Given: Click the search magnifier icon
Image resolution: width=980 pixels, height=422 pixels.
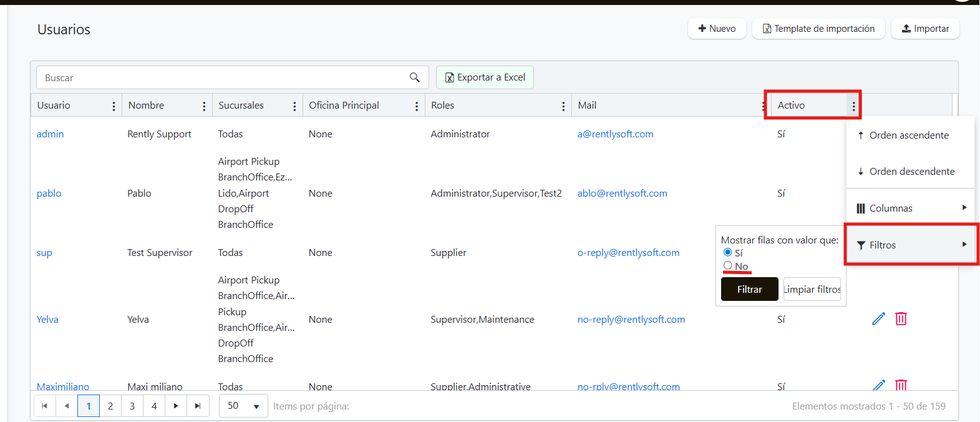Looking at the screenshot, I should point(414,77).
